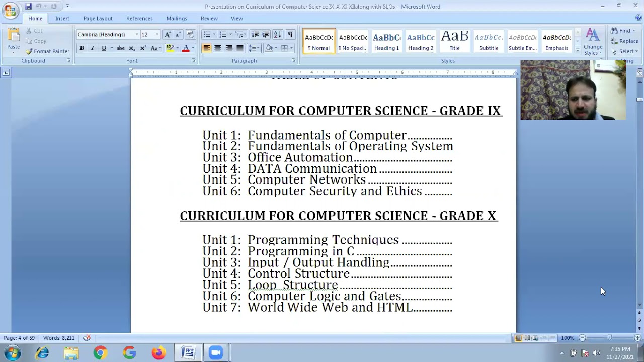Open the Font dialog launcher
The height and width of the screenshot is (362, 644).
point(193,61)
